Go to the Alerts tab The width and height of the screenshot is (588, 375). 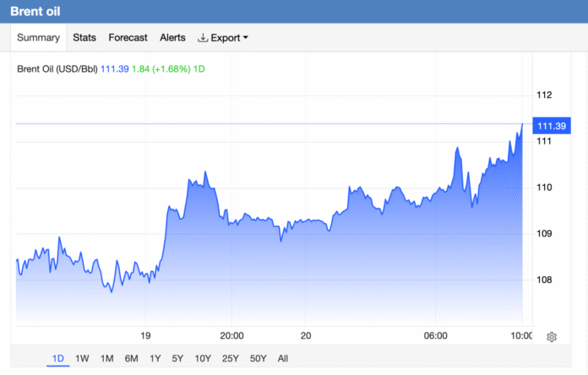172,37
